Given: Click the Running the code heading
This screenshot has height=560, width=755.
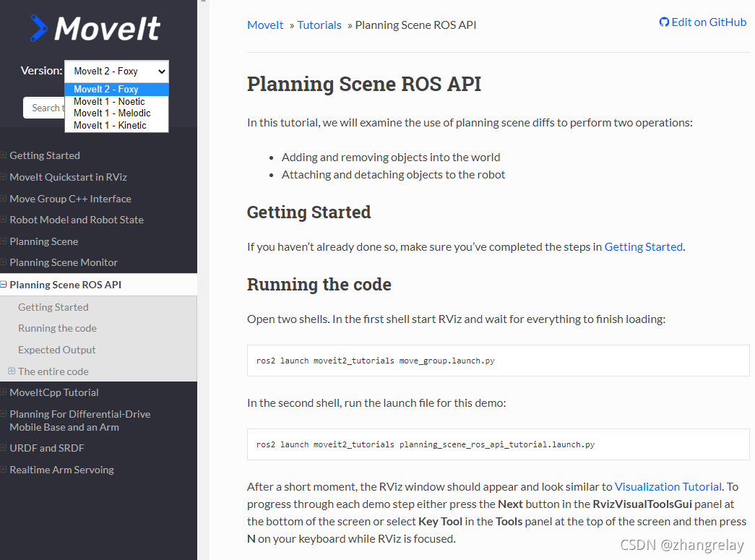Looking at the screenshot, I should 319,285.
